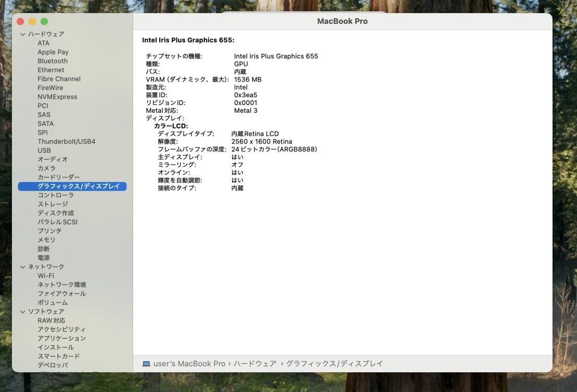The image size is (577, 392).
Task: Click user's MacBook Pro in path bar
Action: [x=189, y=364]
